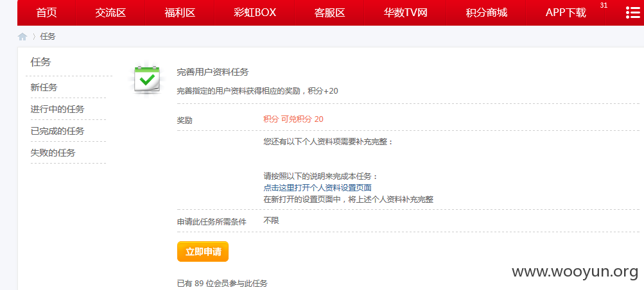Click the line 在新打开的设置页面中，将上述个人资料补充完整
The image size is (644, 290).
348,200
